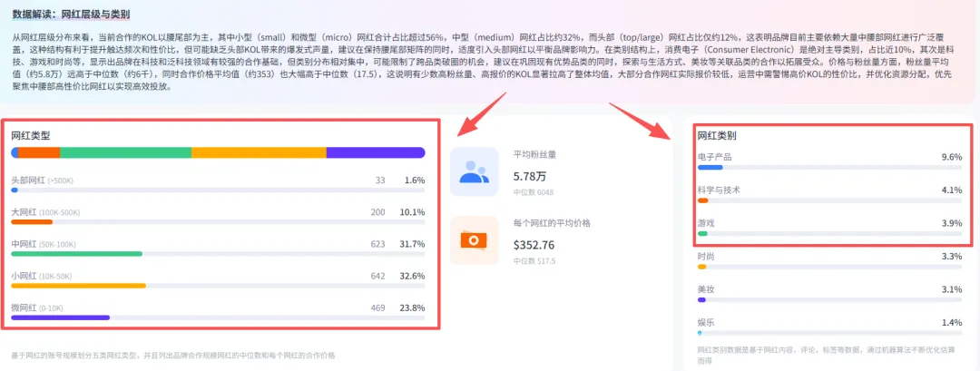Select the 头部网红 (>500K) row label
The width and height of the screenshot is (980, 371).
pos(43,181)
